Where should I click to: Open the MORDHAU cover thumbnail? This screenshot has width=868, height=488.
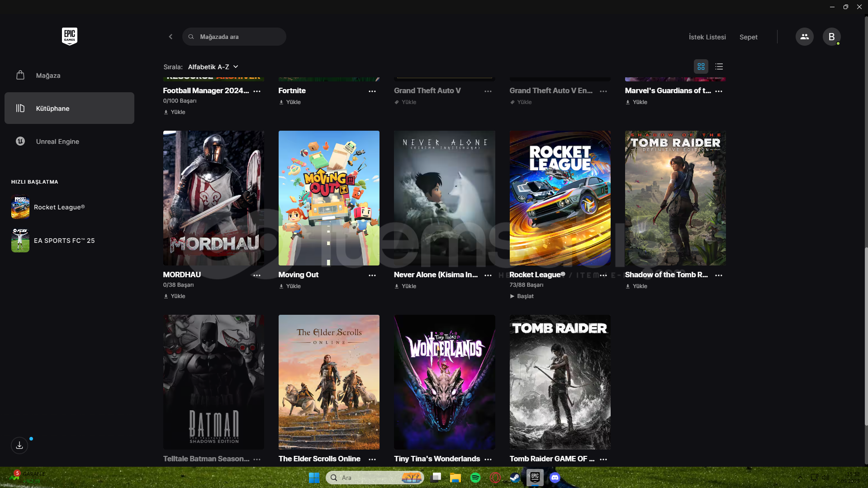click(x=213, y=198)
